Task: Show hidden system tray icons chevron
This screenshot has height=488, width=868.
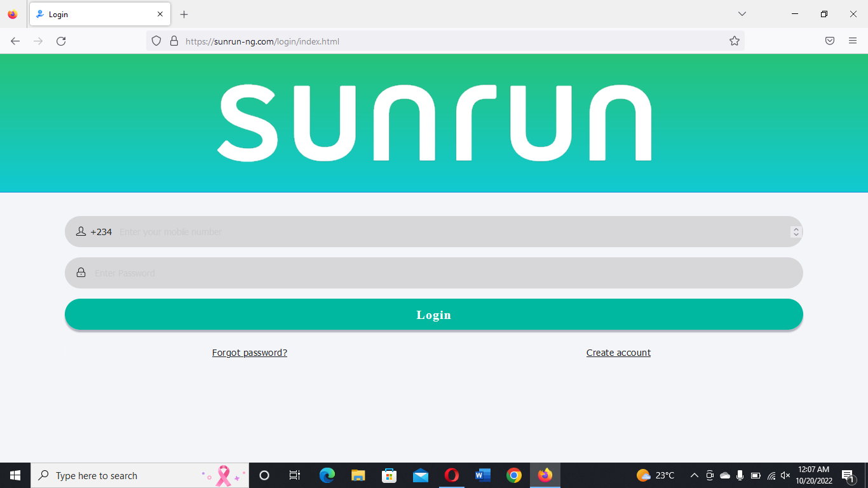Action: click(x=695, y=475)
